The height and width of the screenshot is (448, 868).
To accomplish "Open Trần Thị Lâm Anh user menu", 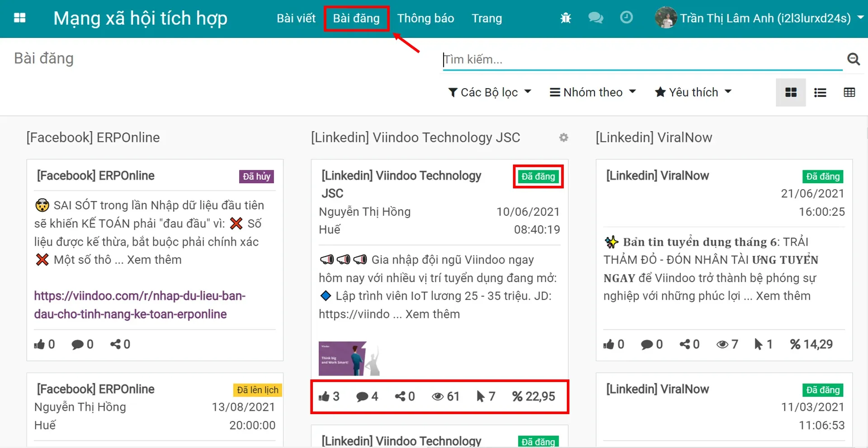I will pyautogui.click(x=759, y=18).
